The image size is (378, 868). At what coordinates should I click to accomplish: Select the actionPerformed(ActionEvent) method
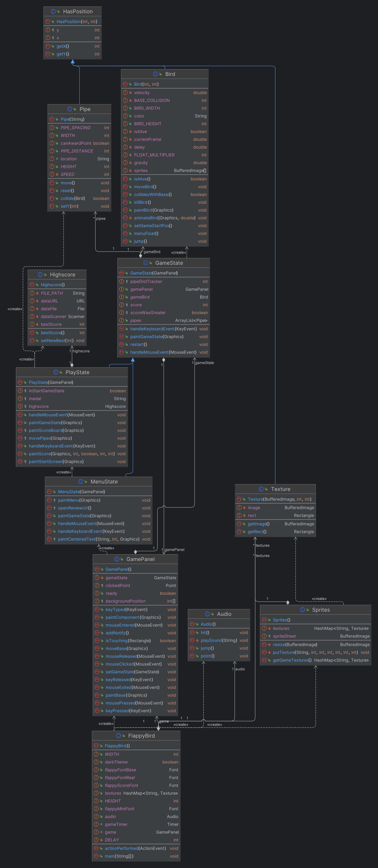click(x=136, y=849)
